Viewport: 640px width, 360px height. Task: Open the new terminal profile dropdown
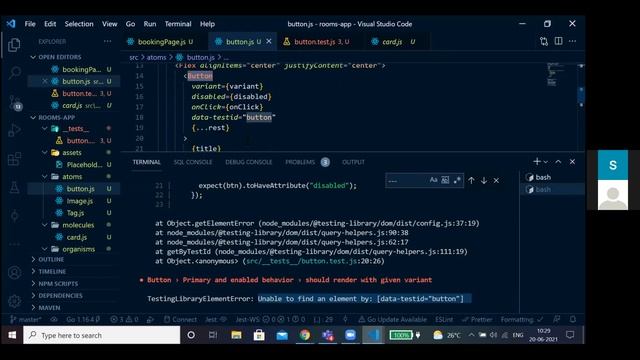[546, 162]
